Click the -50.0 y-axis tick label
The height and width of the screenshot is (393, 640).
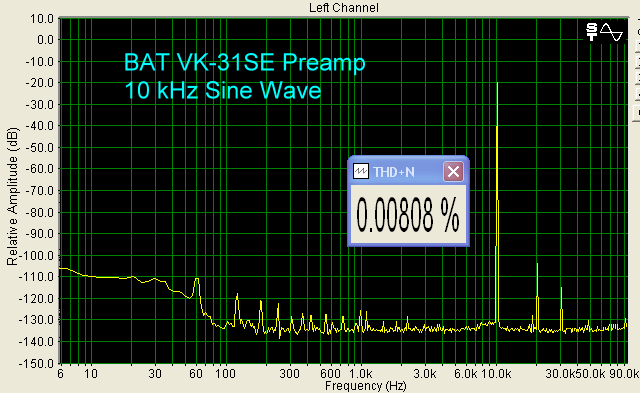click(39, 148)
